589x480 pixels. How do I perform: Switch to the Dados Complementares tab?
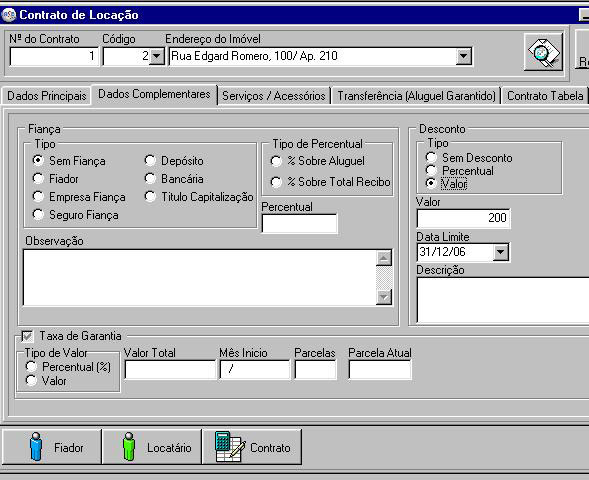point(154,94)
